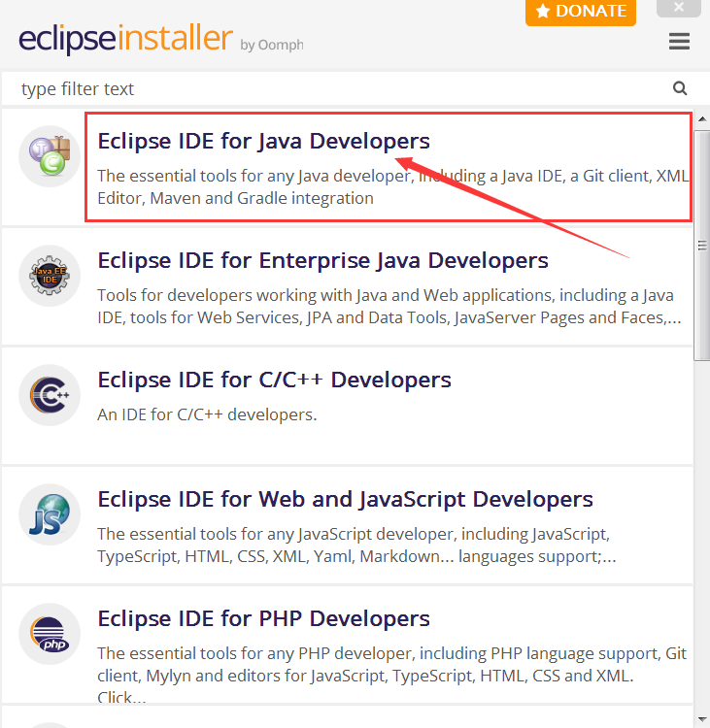Click 'An IDE for C/C++ developers.' description
The width and height of the screenshot is (710, 728).
tap(207, 414)
